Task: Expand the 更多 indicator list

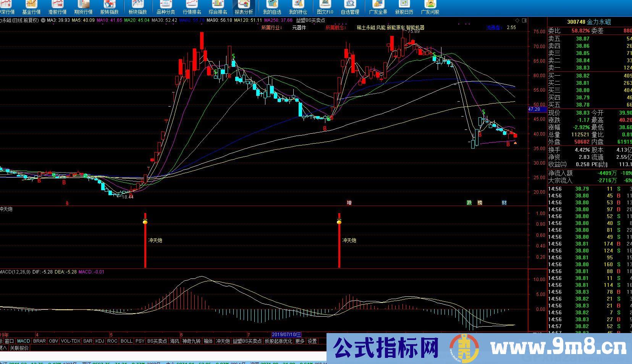Action: (x=300, y=341)
